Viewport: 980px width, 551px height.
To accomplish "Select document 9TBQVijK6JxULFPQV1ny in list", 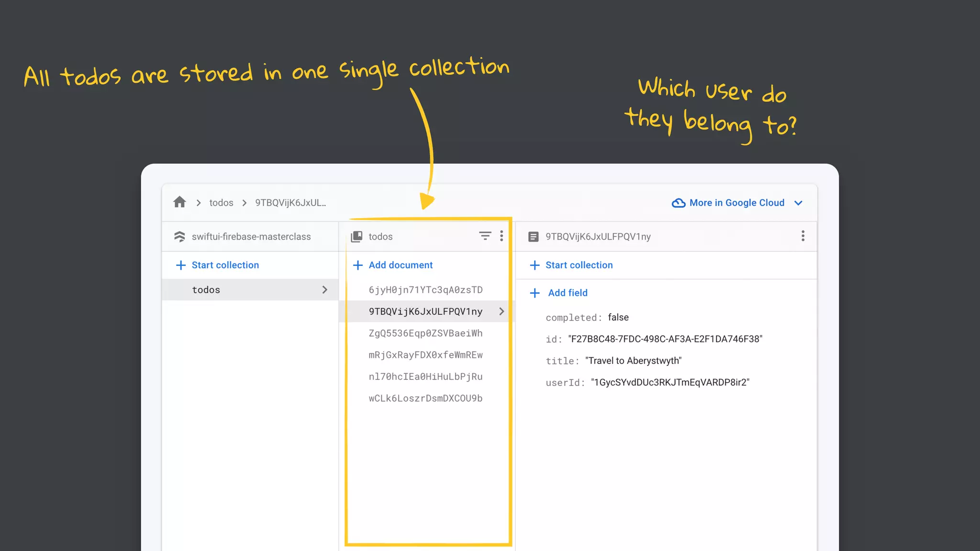I will pyautogui.click(x=425, y=311).
